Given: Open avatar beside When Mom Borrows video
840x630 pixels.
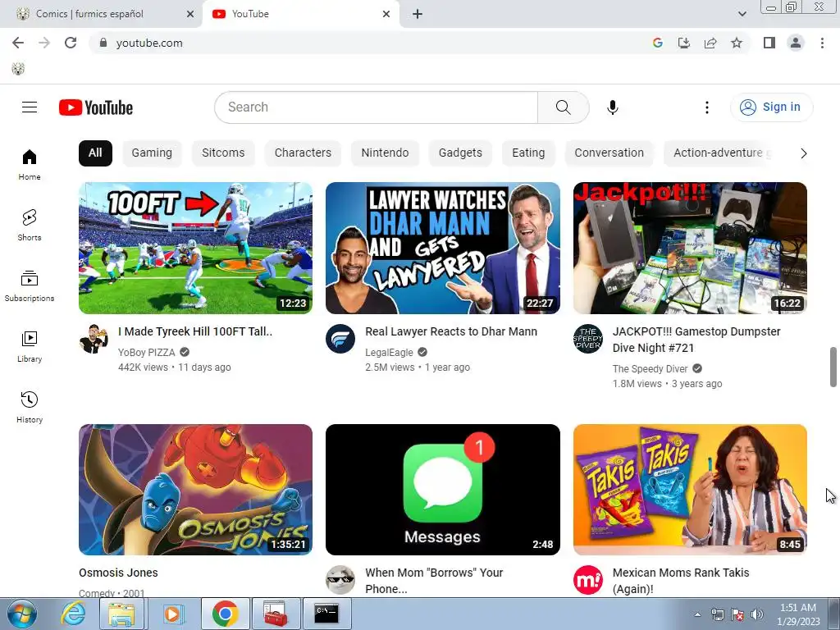Looking at the screenshot, I should pyautogui.click(x=340, y=580).
